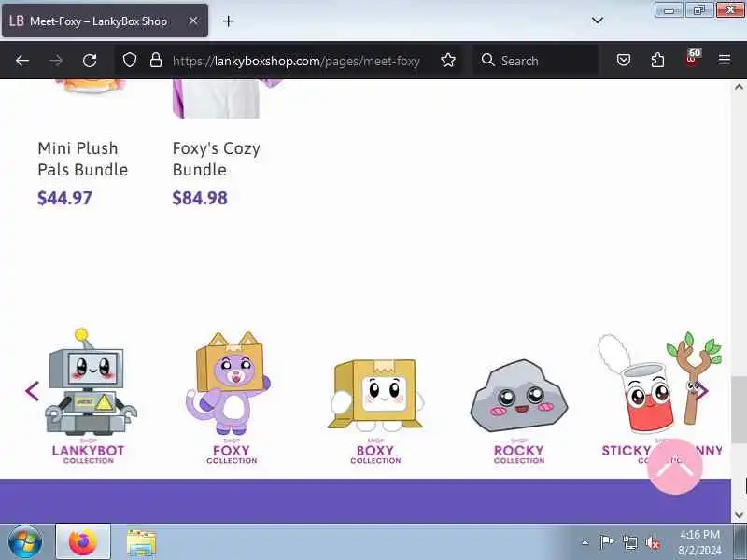This screenshot has width=747, height=560.
Task: Go back to the previous page
Action: click(22, 61)
